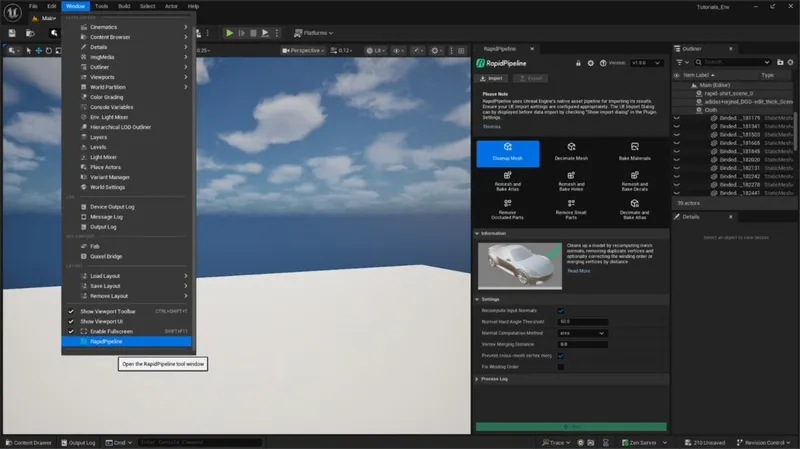Toggle Outliner visibility column header eye
The image size is (800, 449).
(677, 76)
